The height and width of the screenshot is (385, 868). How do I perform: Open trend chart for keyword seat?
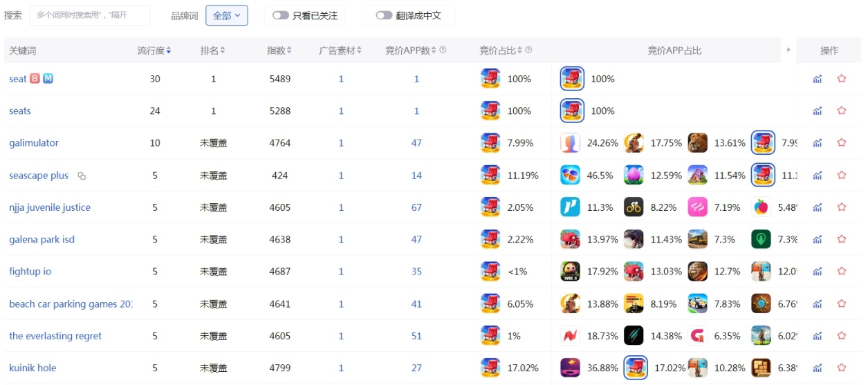coord(818,79)
